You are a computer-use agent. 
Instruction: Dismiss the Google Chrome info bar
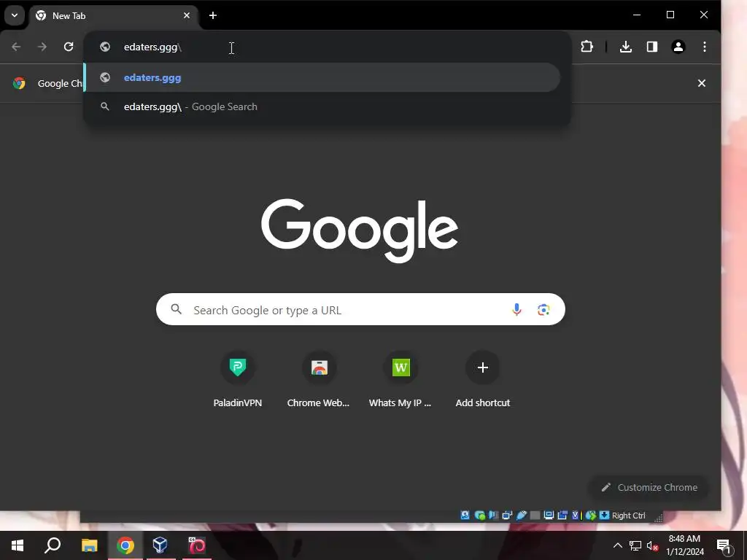pyautogui.click(x=701, y=83)
